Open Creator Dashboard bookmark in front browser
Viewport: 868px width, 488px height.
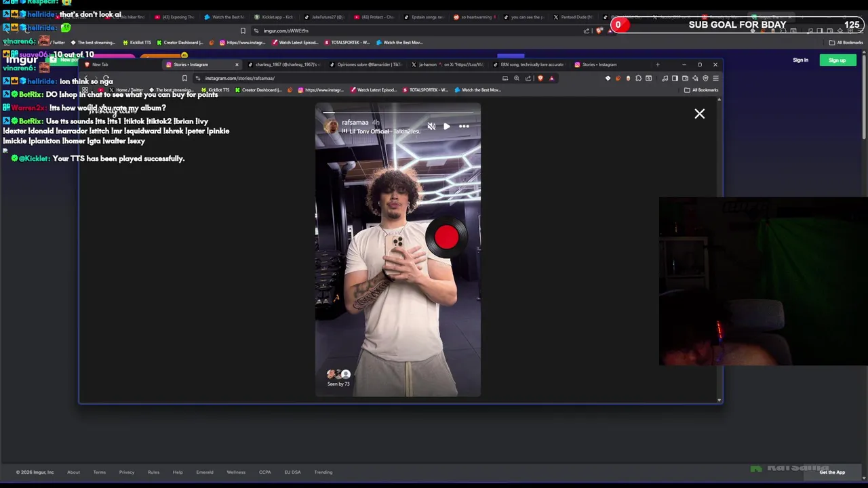[x=258, y=89]
